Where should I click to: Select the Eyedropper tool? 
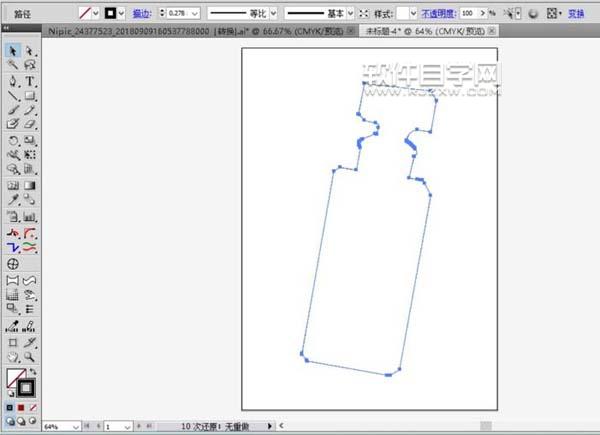pyautogui.click(x=13, y=199)
